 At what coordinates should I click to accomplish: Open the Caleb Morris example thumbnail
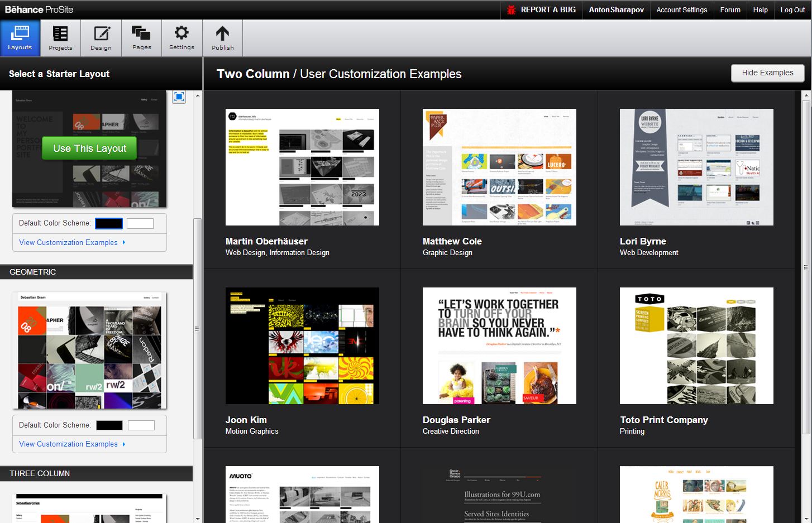click(x=696, y=495)
